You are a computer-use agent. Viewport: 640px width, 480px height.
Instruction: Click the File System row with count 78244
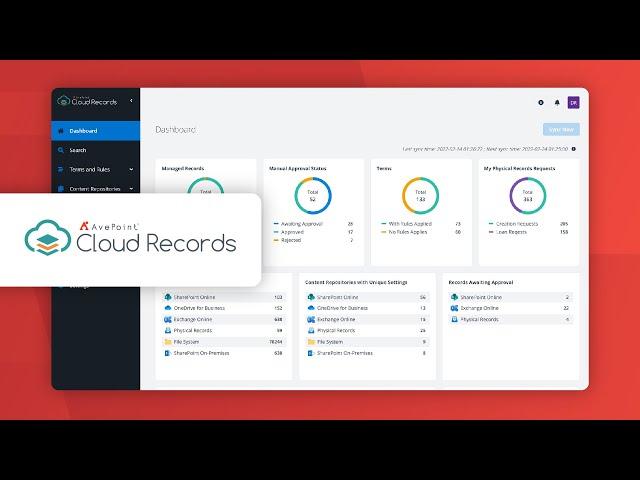[224, 342]
